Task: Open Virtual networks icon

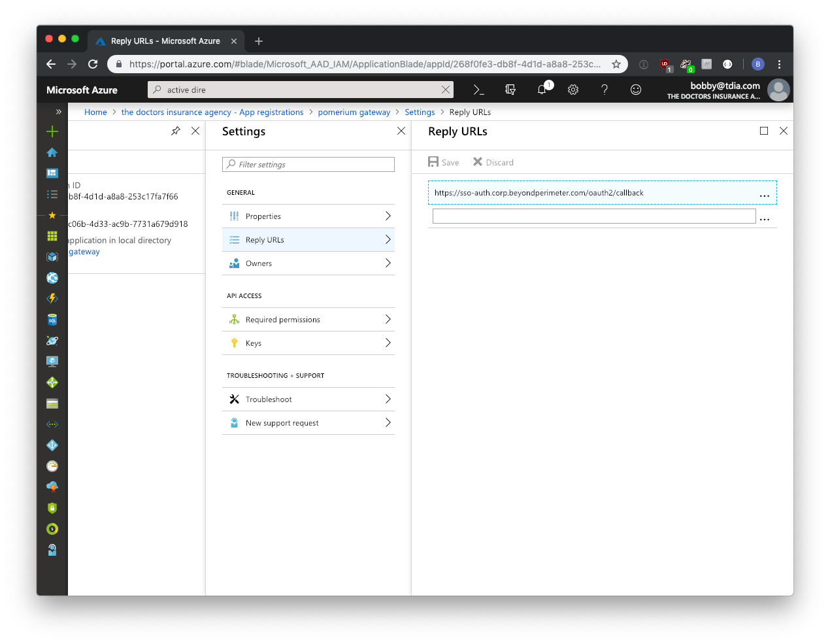Action: point(52,424)
